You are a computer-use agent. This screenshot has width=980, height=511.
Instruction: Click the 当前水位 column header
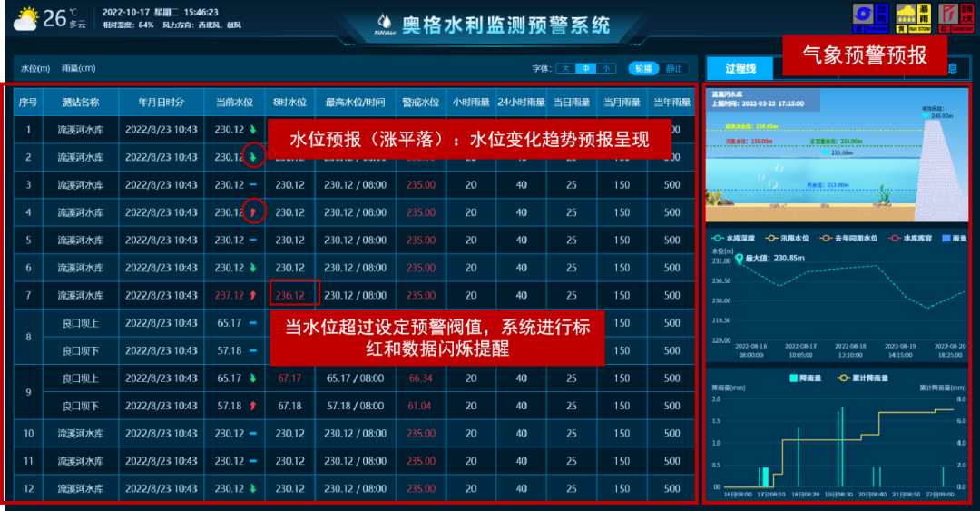click(x=233, y=102)
